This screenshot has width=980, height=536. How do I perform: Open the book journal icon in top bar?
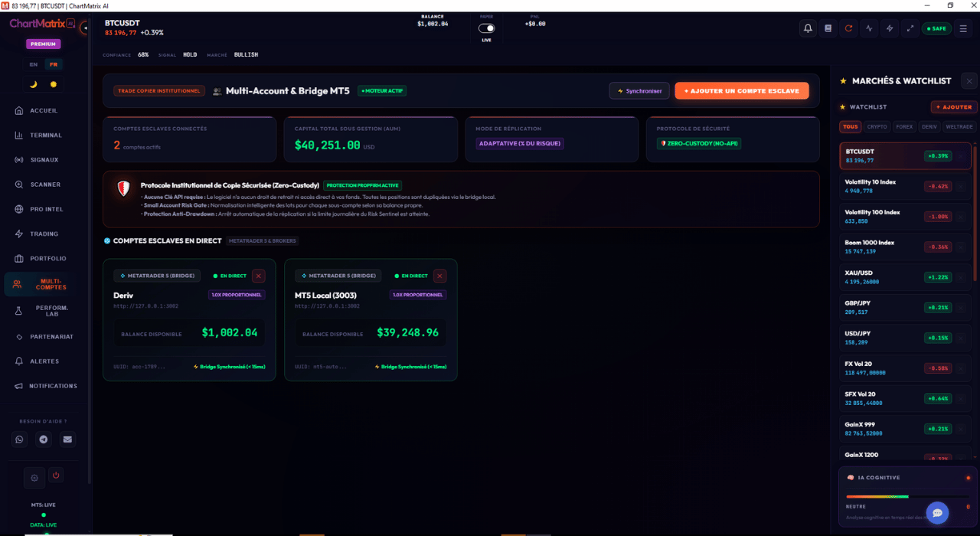(x=828, y=28)
